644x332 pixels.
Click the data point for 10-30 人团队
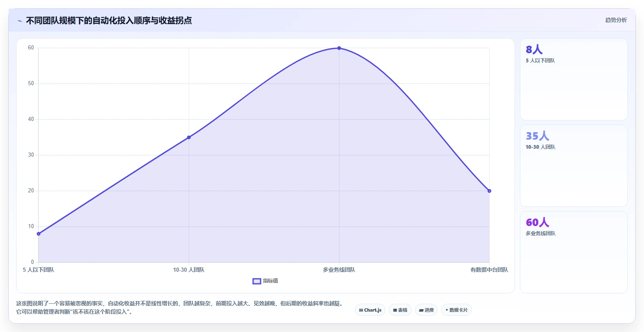click(x=189, y=137)
